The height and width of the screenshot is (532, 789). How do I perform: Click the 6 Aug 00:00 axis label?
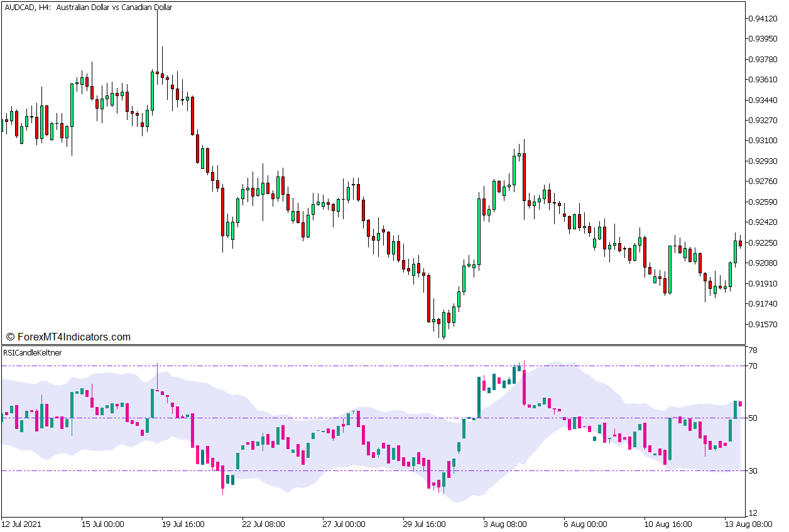click(x=584, y=523)
